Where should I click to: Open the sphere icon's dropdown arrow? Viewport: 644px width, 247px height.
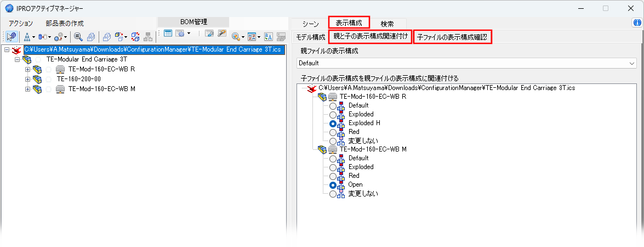point(66,37)
